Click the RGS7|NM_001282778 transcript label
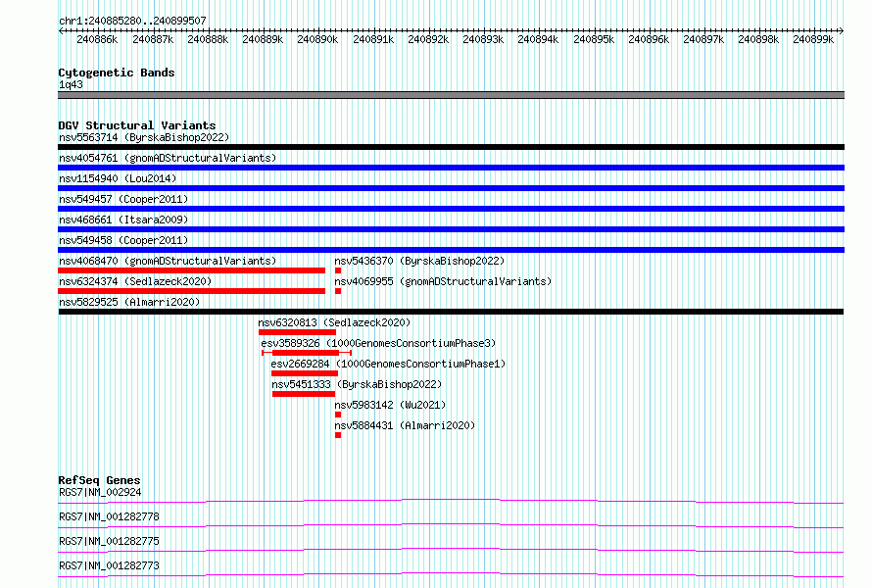 [x=109, y=516]
